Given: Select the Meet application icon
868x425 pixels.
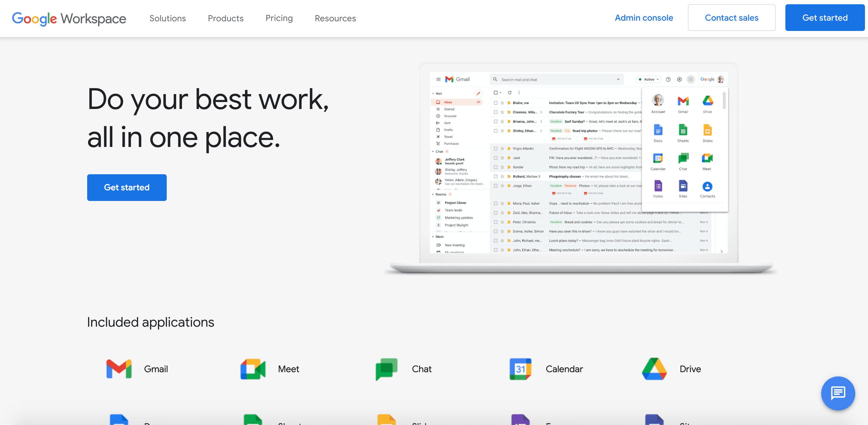Looking at the screenshot, I should [x=253, y=369].
